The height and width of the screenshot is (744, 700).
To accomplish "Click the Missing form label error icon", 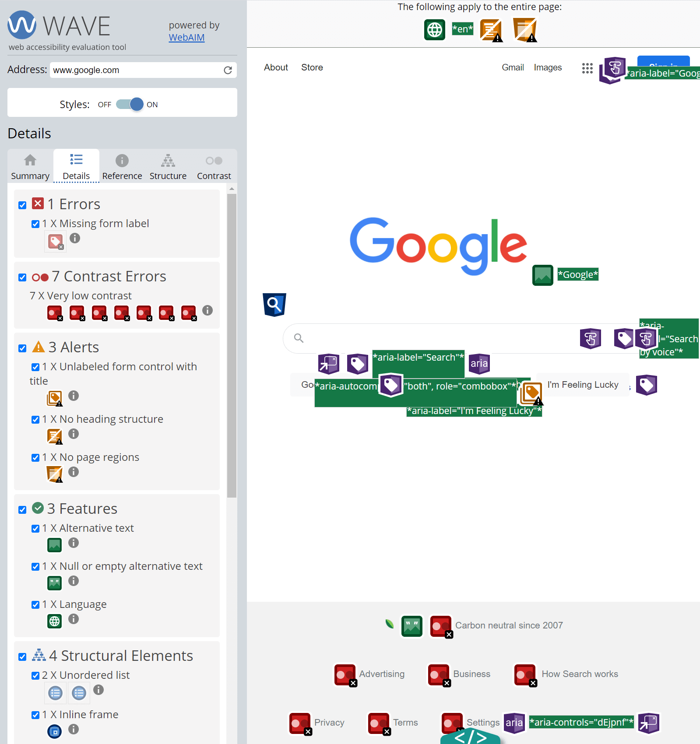I will [x=55, y=241].
